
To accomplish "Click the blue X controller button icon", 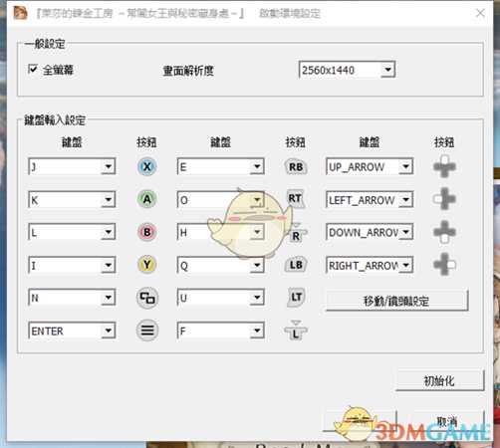I will pos(146,166).
